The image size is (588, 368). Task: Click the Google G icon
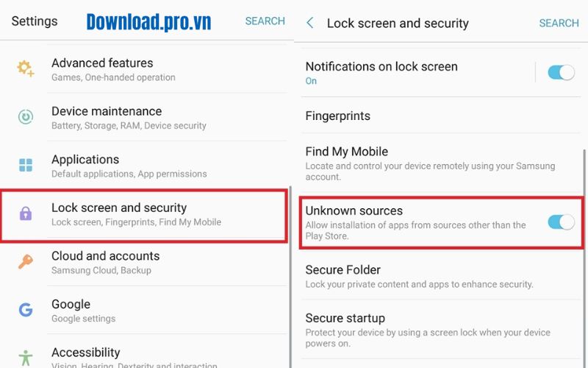[x=26, y=310]
